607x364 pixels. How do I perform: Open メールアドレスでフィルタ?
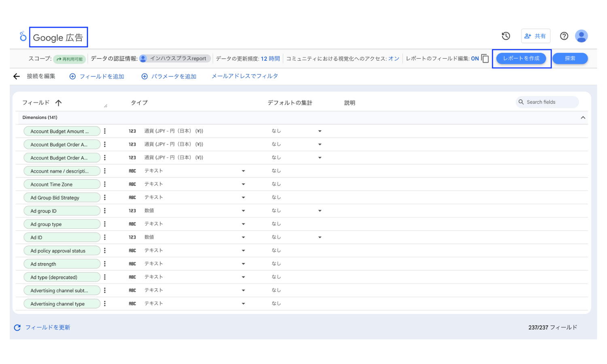(x=244, y=76)
